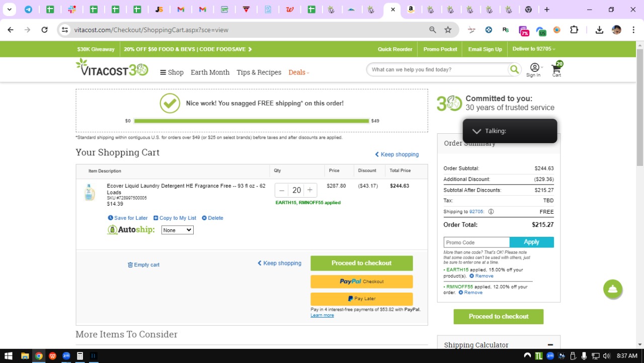Expand the Deals dropdown menu
The width and height of the screenshot is (644, 363).
(299, 72)
